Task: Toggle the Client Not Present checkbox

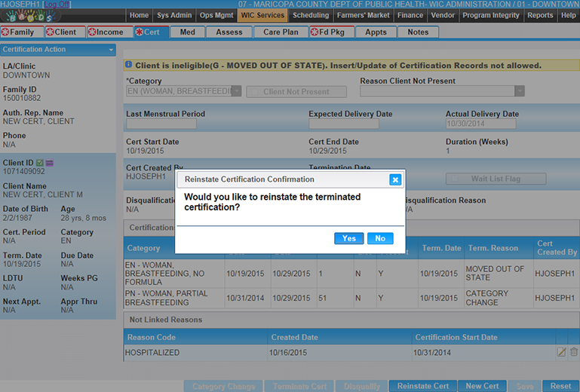Action: [x=255, y=92]
